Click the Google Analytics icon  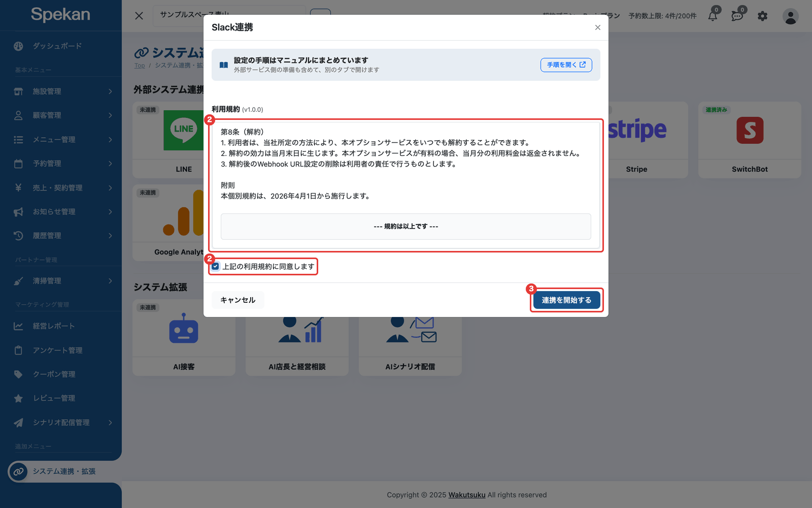(183, 213)
